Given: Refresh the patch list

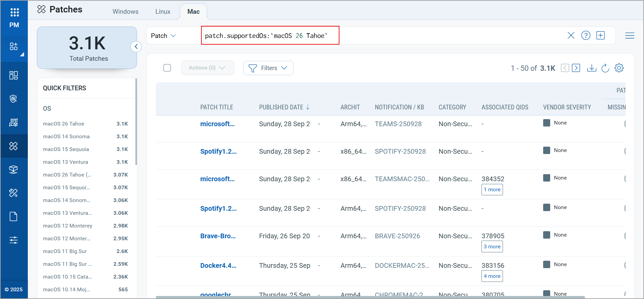Looking at the screenshot, I should click(605, 68).
